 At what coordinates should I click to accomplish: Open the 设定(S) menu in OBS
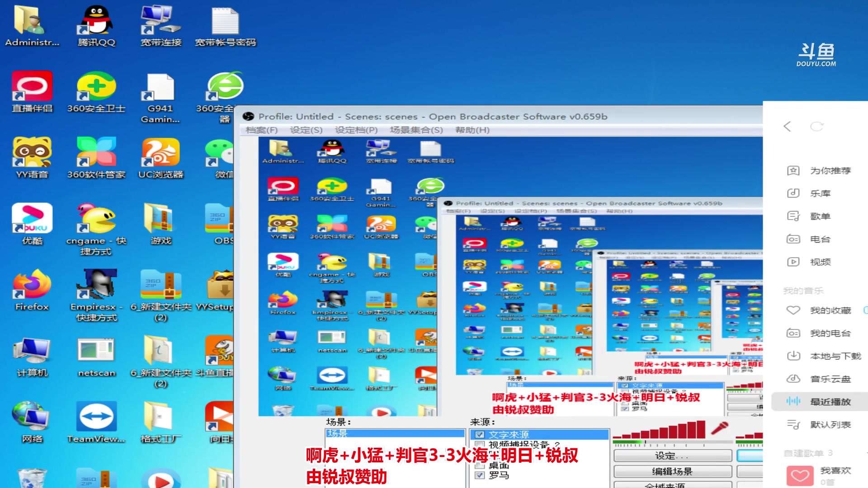click(306, 130)
